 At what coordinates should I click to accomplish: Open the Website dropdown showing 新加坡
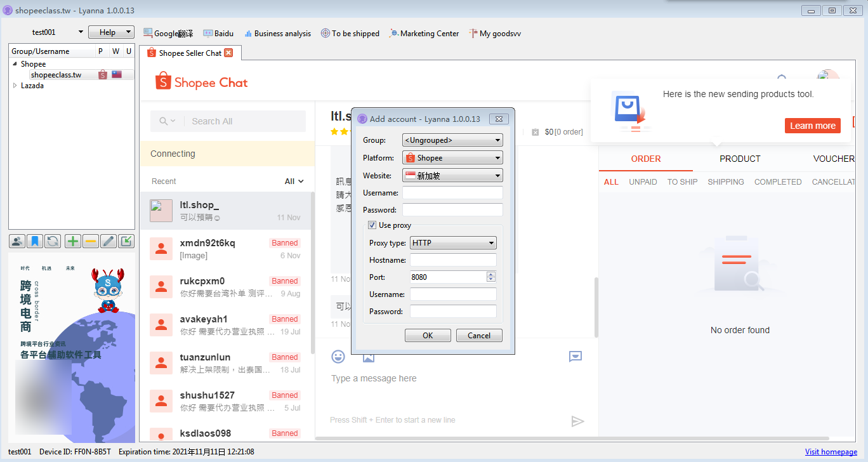[452, 175]
